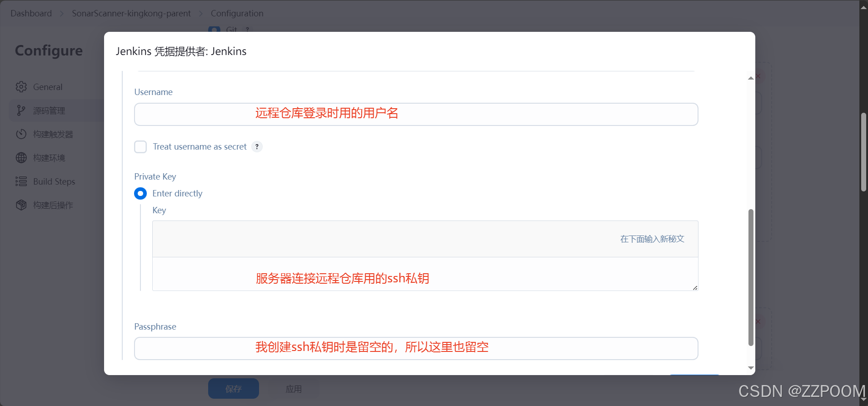Click the private Key text area
The height and width of the screenshot is (406, 868).
coord(425,274)
